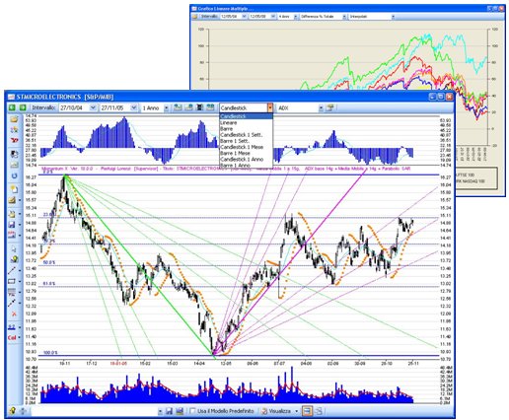
Task: Choose Candlestick 1 Sett. option
Action: [x=246, y=135]
